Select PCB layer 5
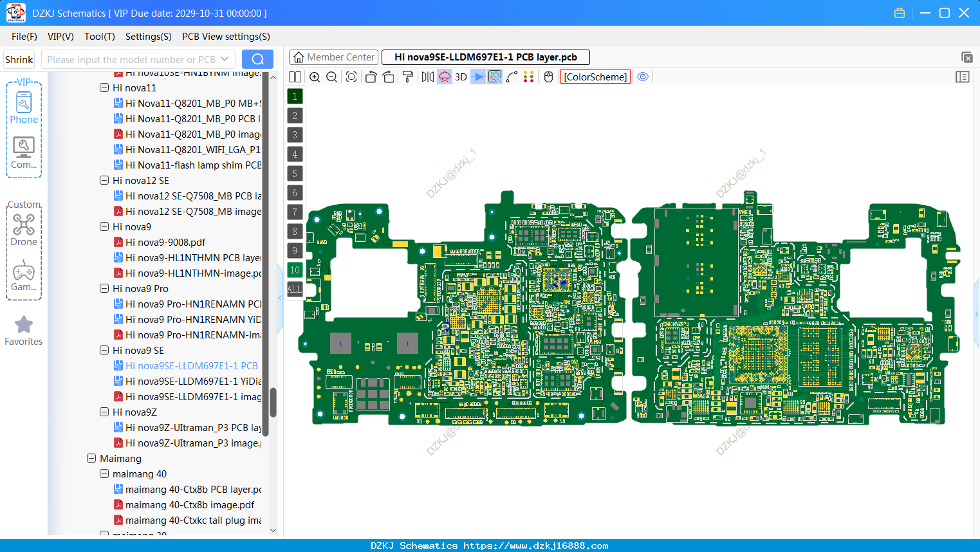Image resolution: width=980 pixels, height=552 pixels. [295, 174]
